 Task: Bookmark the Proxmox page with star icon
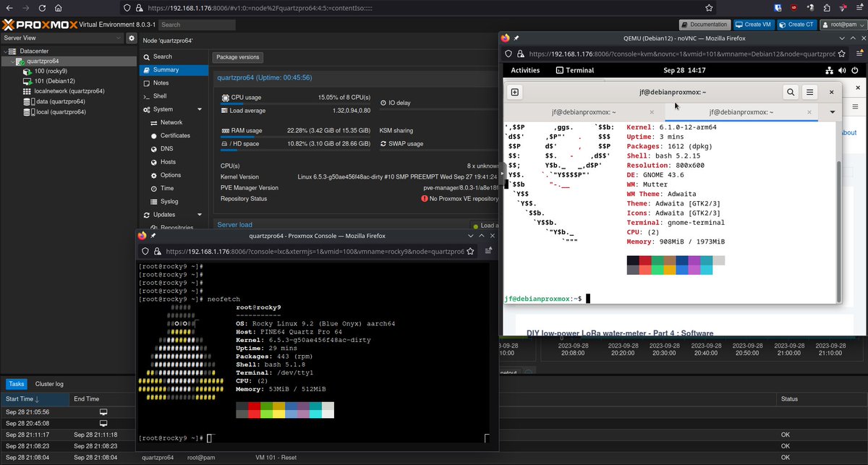click(x=709, y=7)
